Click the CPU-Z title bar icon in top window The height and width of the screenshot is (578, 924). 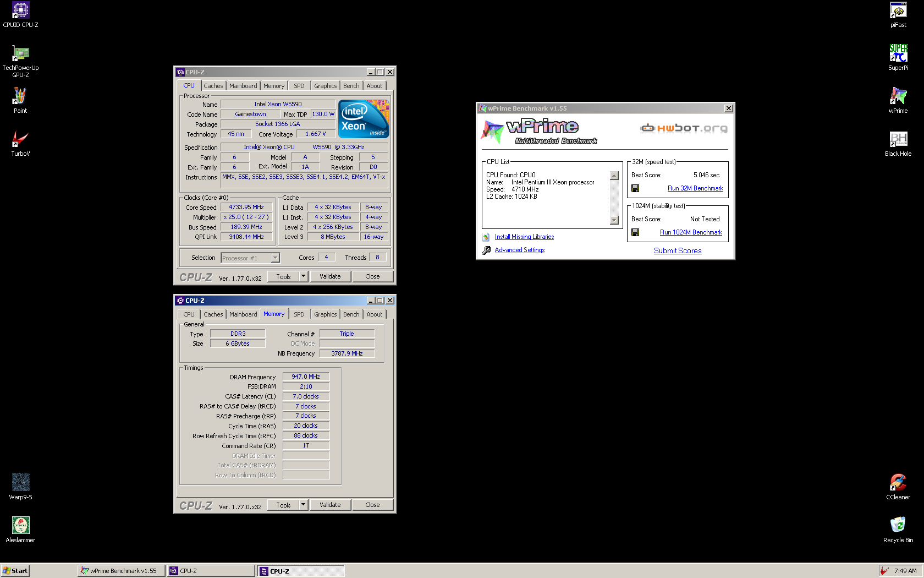(180, 72)
